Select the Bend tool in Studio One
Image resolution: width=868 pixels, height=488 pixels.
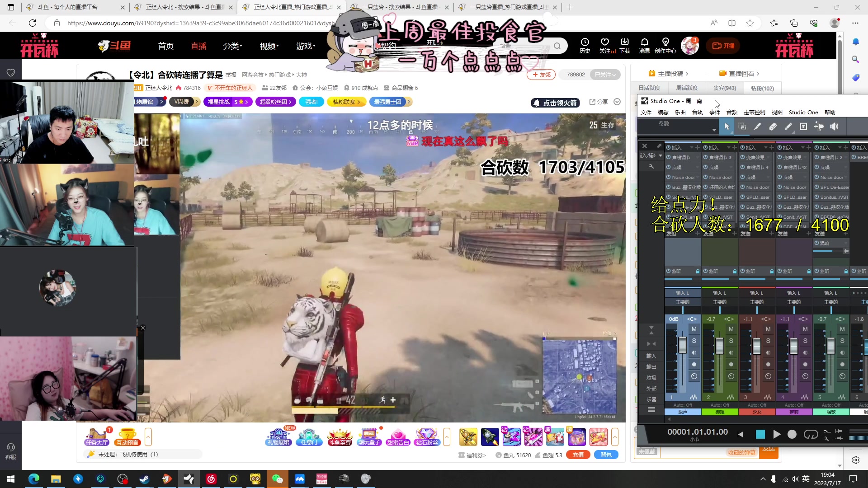[x=819, y=127]
